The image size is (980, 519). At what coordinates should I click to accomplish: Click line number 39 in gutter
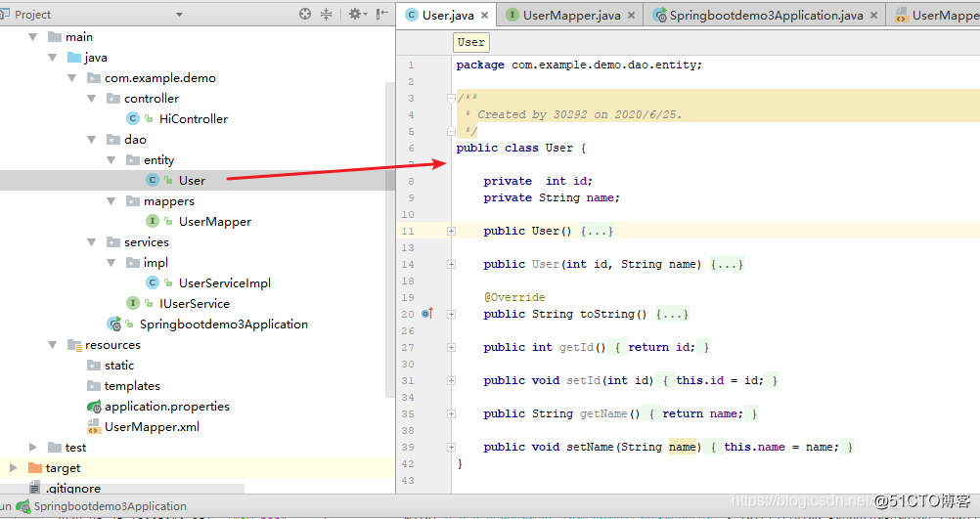point(408,448)
